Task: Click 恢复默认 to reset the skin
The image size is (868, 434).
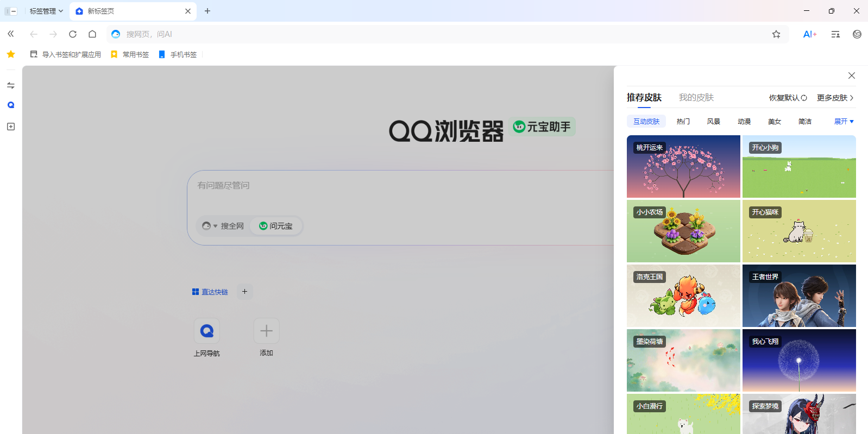Action: tap(788, 98)
